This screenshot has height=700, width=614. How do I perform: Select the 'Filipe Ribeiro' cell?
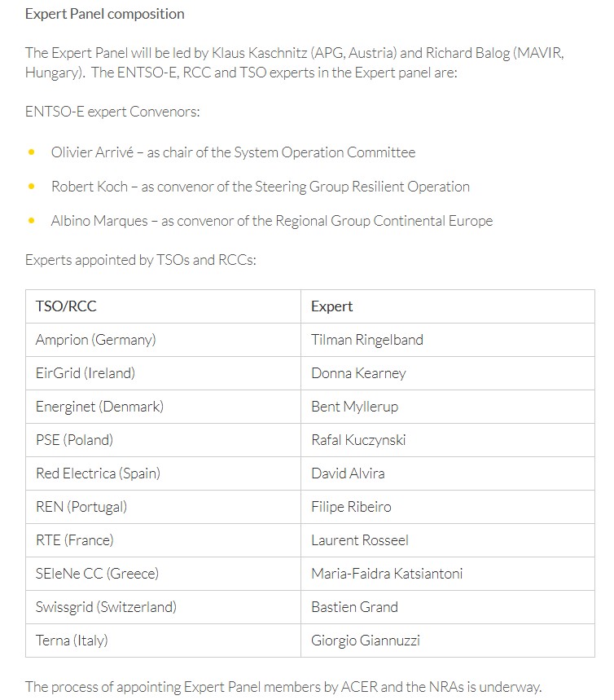(x=351, y=507)
